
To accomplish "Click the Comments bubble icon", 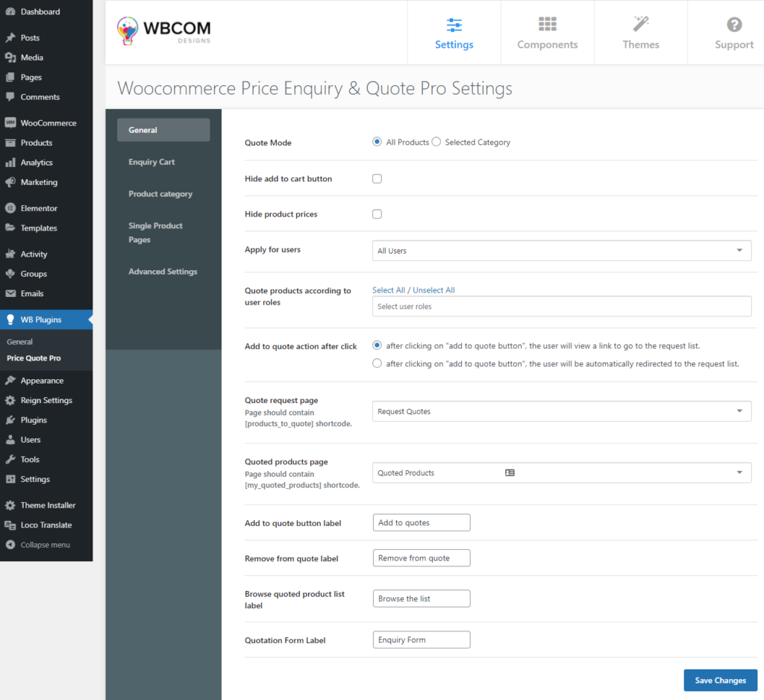I will [10, 96].
